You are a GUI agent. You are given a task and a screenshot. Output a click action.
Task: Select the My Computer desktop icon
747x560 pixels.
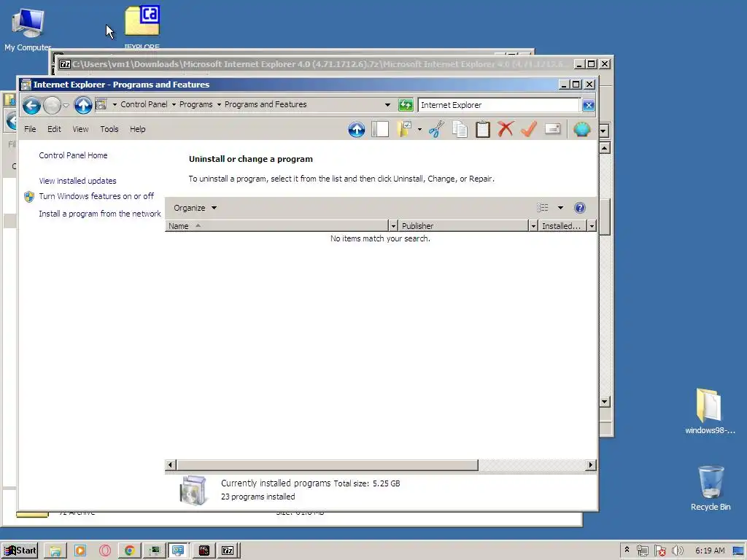[x=28, y=28]
